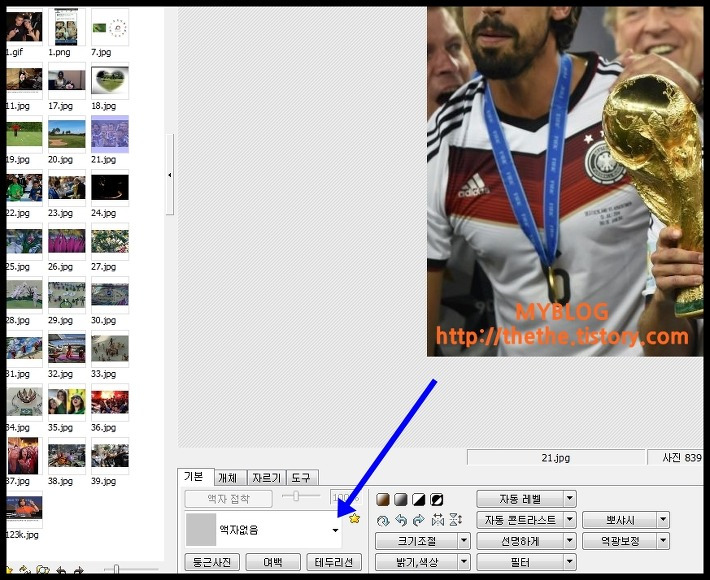Viewport: 710px width, 580px height.
Task: Open the arbitrary rotate icon
Action: pos(383,521)
